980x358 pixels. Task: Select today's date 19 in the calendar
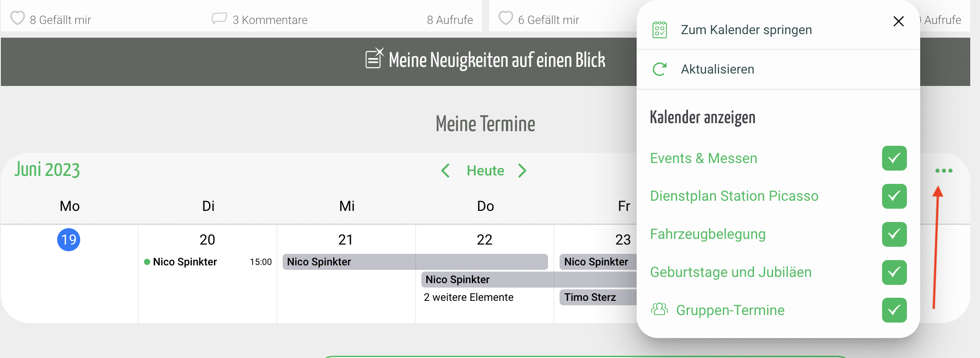point(69,240)
